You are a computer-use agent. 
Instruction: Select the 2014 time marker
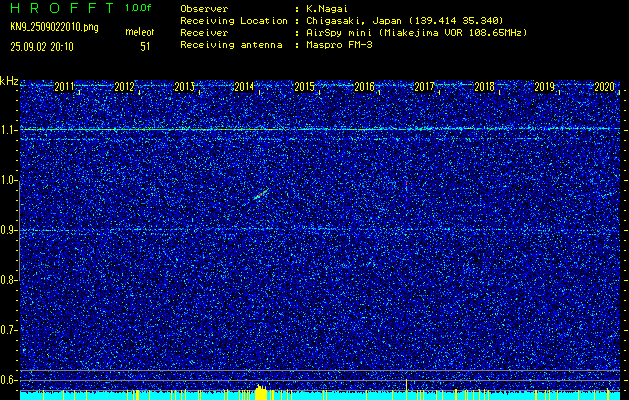[x=244, y=87]
